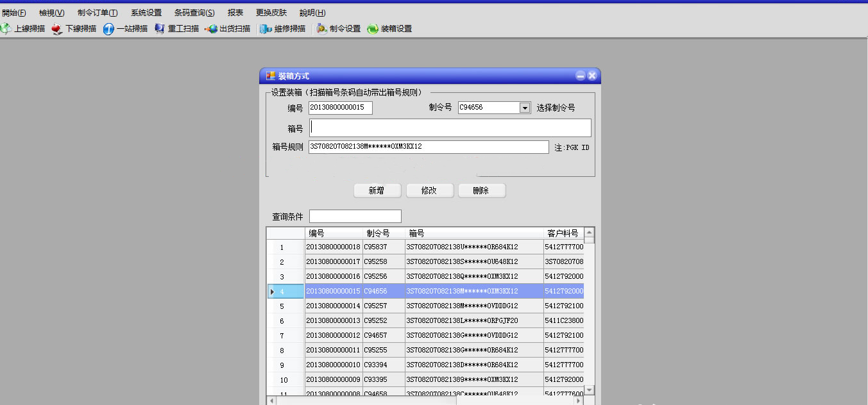Launch the 重工扫描 rework scan
This screenshot has height=405, width=868.
(160, 29)
